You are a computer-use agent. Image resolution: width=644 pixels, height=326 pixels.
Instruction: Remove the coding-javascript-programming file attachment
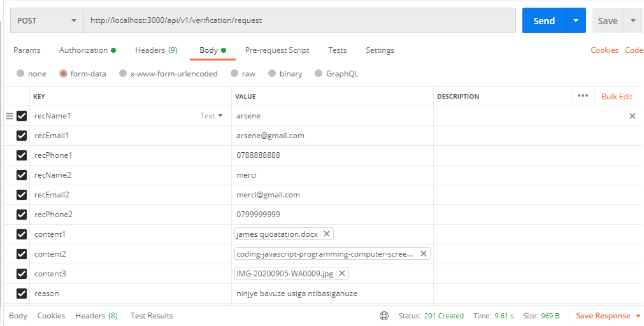(424, 254)
